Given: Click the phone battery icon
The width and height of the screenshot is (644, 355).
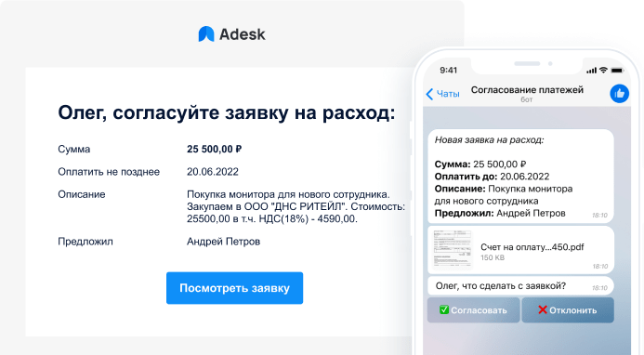Looking at the screenshot, I should (x=617, y=71).
